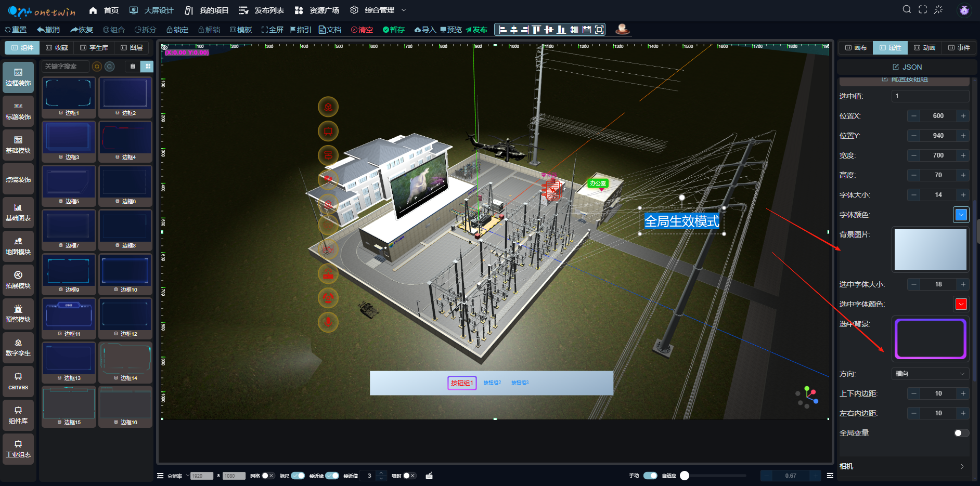Toggle the 全局变量 global variable switch
Screen dimensions: 980x486
(x=961, y=433)
